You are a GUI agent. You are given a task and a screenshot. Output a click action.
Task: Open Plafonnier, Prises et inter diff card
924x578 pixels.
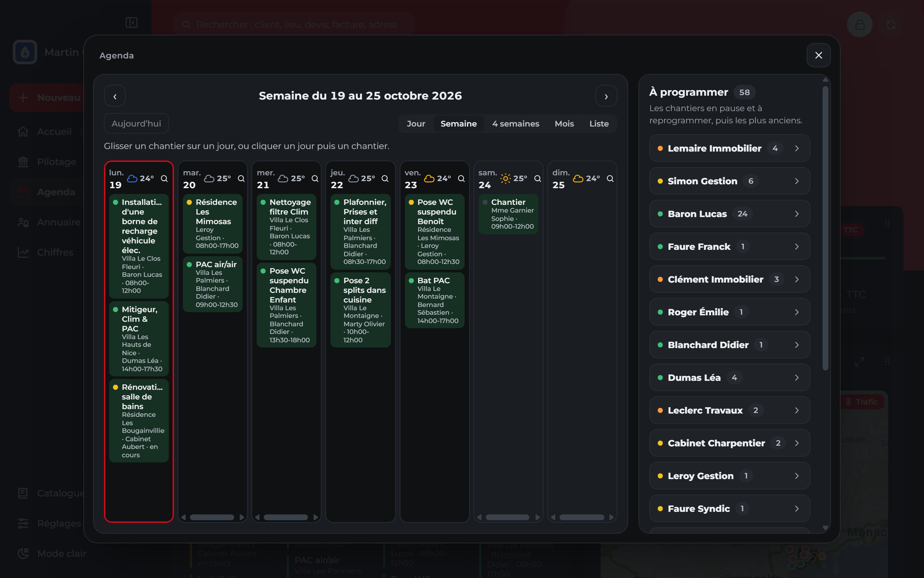pos(360,232)
